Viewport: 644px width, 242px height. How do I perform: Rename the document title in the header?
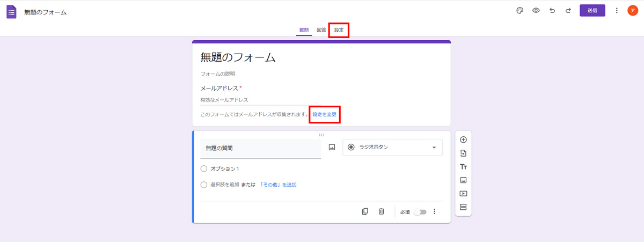(46, 12)
